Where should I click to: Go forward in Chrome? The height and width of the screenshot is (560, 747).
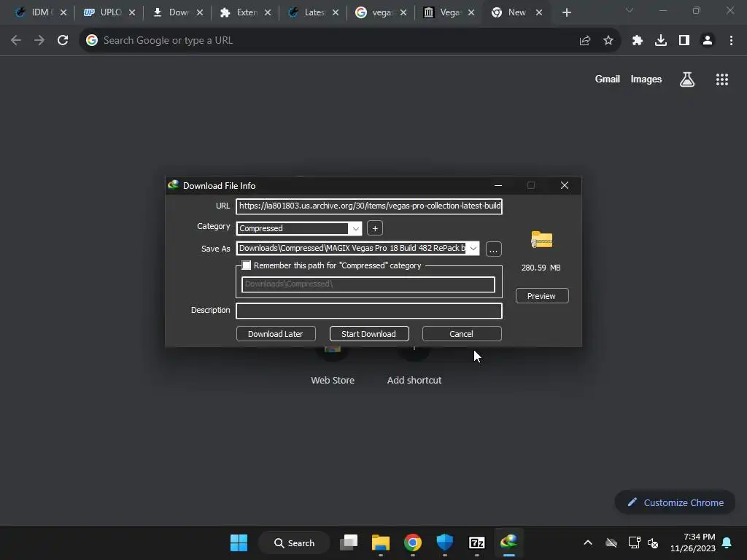click(39, 41)
